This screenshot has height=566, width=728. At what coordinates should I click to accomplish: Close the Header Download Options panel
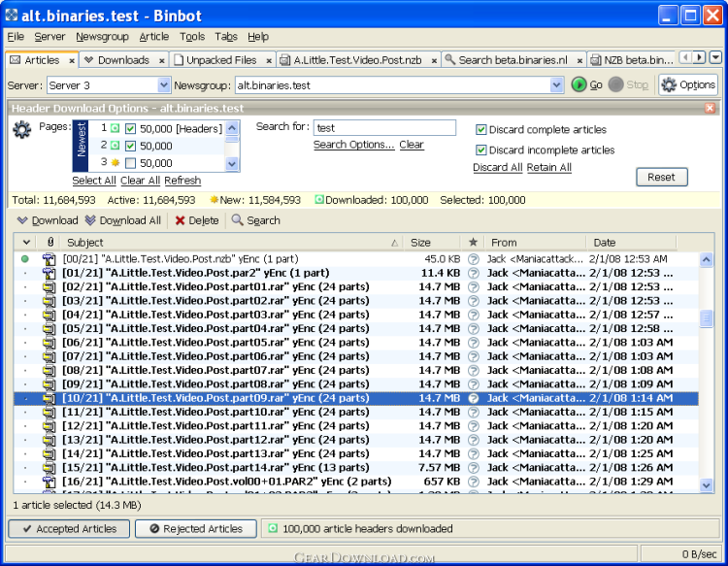click(710, 108)
